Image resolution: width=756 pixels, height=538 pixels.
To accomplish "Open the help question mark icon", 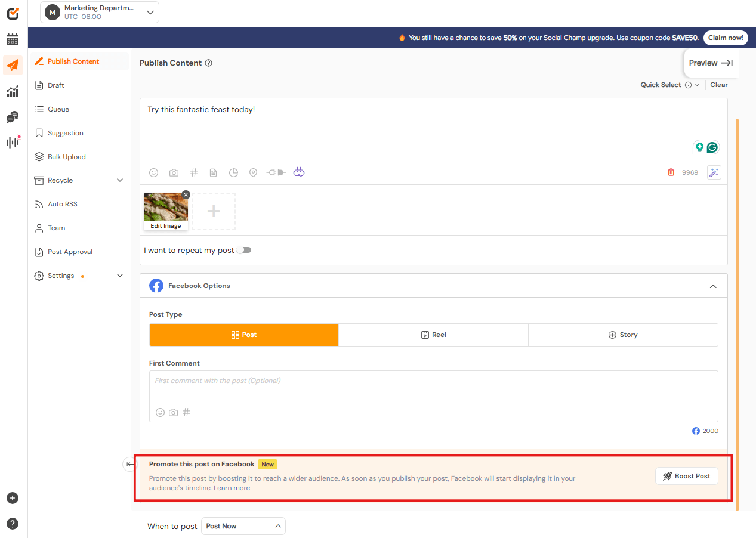I will [13, 524].
